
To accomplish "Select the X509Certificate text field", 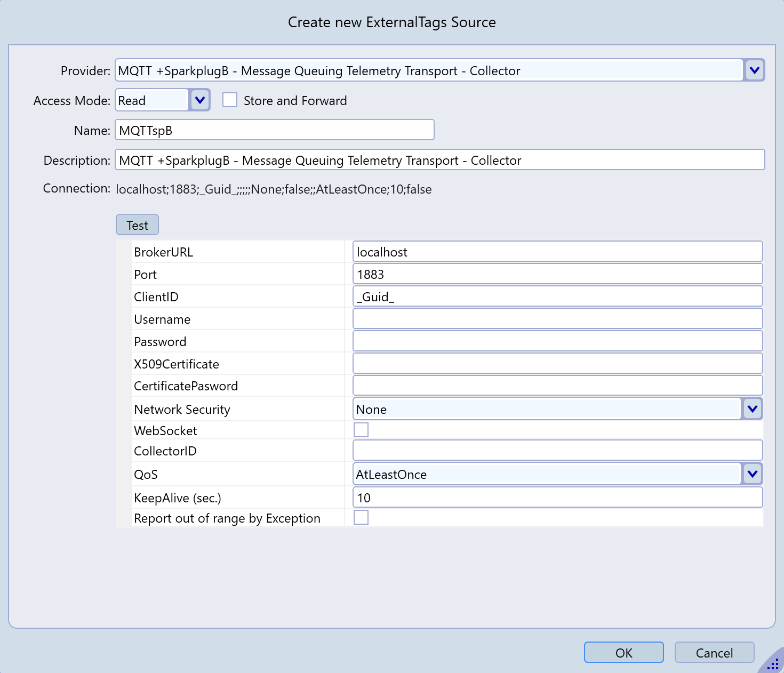I will coord(557,364).
